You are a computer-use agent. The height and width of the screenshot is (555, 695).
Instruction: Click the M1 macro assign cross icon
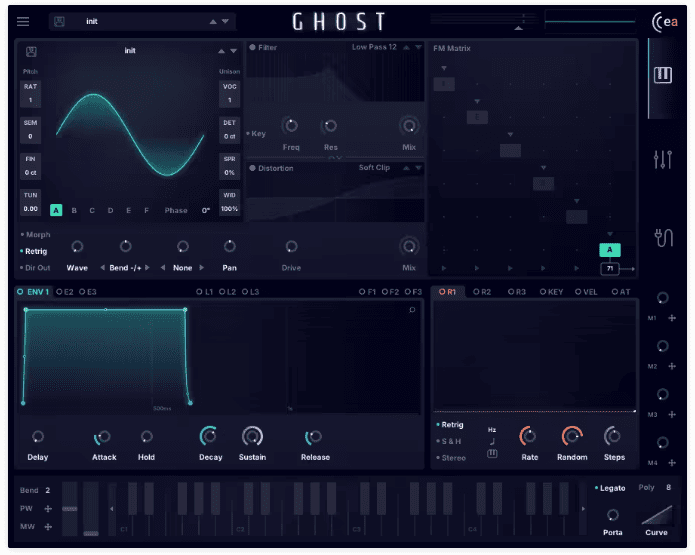[x=672, y=318]
